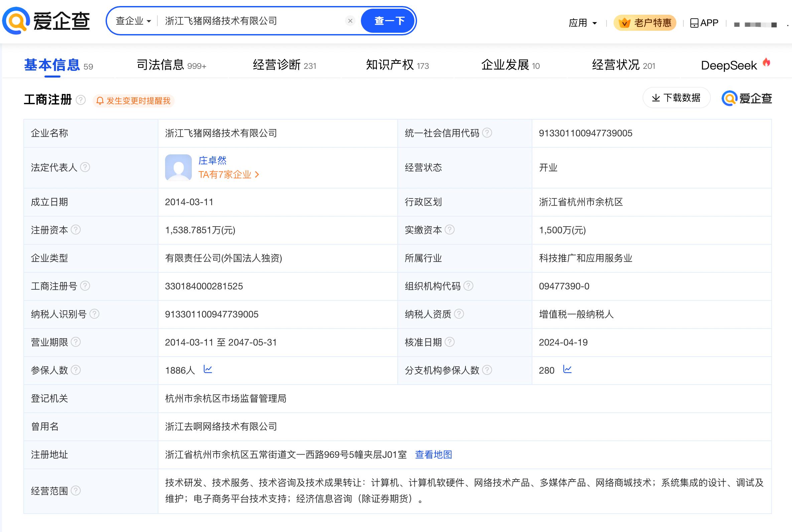Open the 老户特惠 VIP promotion
Image resolution: width=792 pixels, height=532 pixels.
(x=645, y=23)
